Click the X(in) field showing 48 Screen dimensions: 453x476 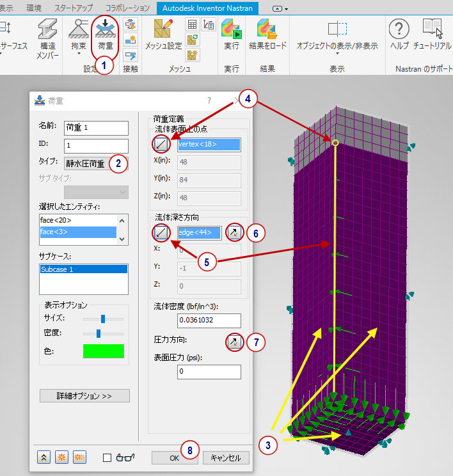(x=209, y=163)
